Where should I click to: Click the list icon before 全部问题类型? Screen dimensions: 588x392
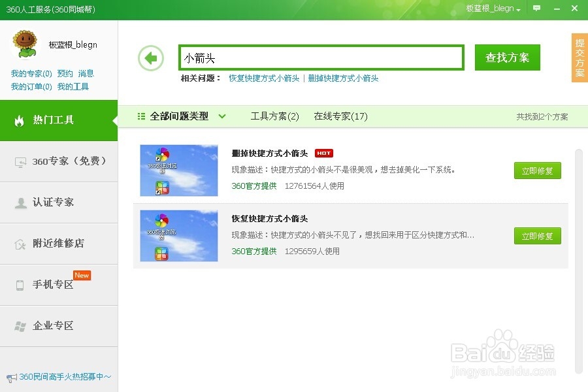(140, 116)
